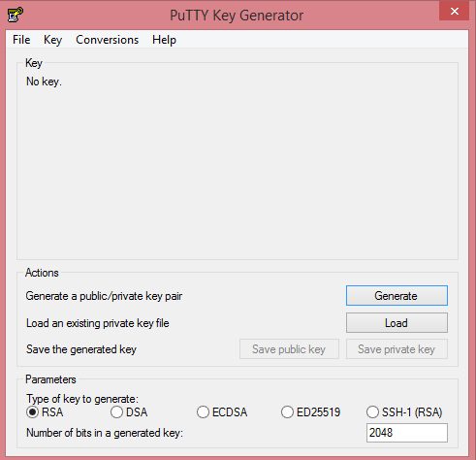This screenshot has width=476, height=460.
Task: Focus the number of bits field showing 2048
Action: point(407,433)
